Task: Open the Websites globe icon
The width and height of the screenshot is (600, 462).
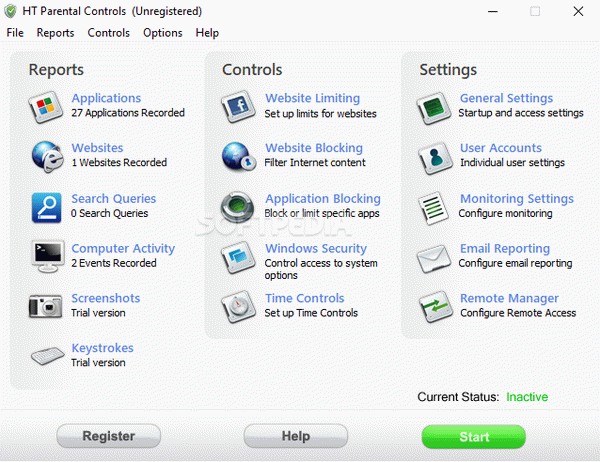Action: (x=47, y=157)
